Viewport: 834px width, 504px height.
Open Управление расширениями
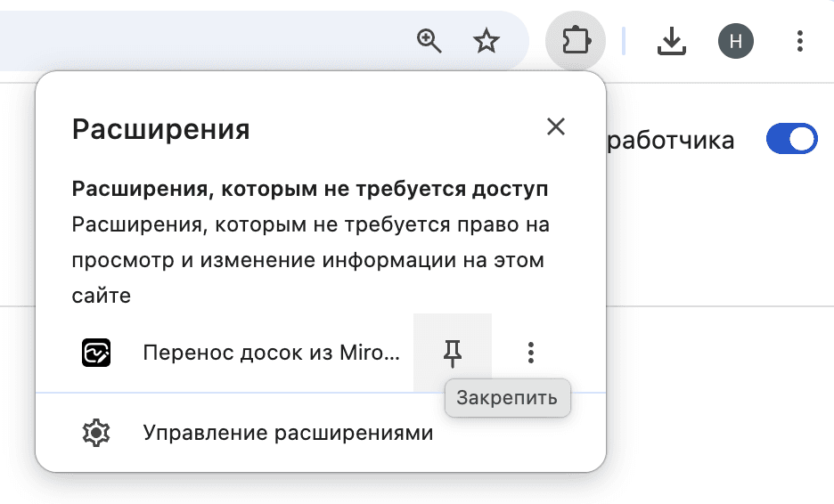[x=321, y=433]
